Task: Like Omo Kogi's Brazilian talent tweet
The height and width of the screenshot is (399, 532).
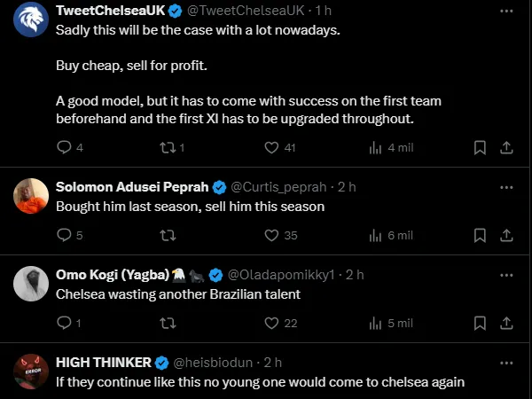Action: pyautogui.click(x=271, y=324)
